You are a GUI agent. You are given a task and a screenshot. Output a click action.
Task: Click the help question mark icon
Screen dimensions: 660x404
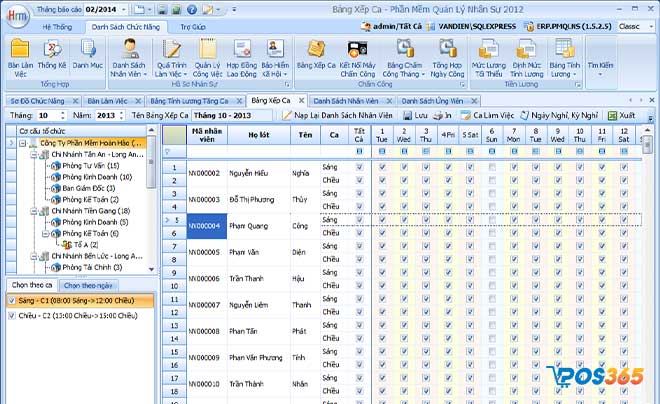192,10
